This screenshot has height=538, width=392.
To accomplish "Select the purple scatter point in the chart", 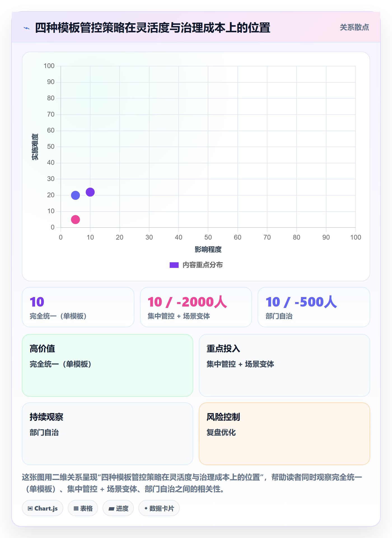I will 90,192.
